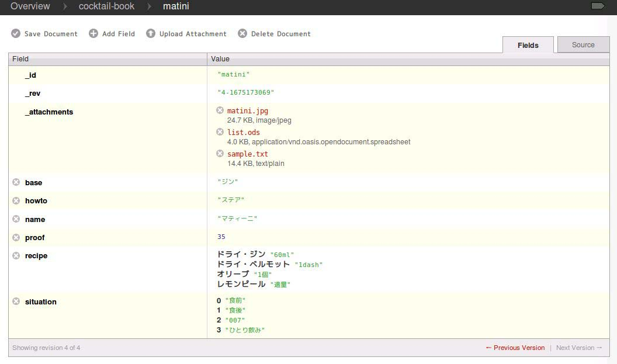The width and height of the screenshot is (617, 364).
Task: Click the tag icon in top-right header
Action: [598, 6]
